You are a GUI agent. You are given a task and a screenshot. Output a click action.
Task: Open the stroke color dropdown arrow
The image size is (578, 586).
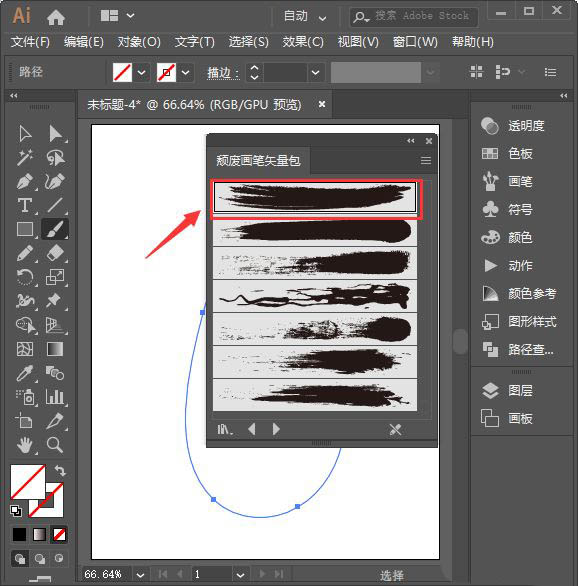[x=185, y=72]
